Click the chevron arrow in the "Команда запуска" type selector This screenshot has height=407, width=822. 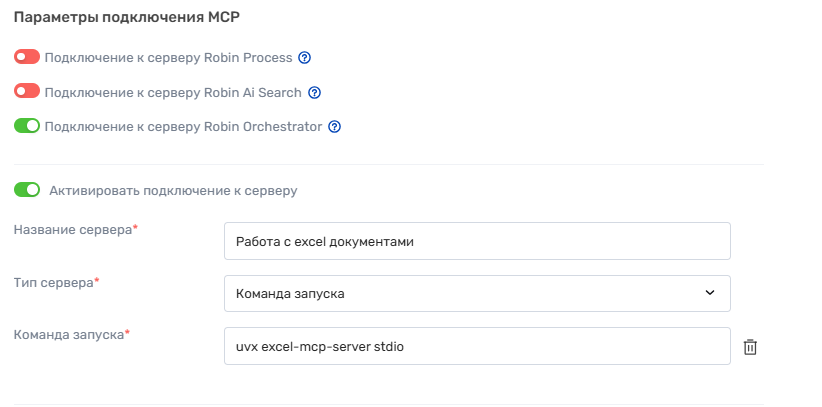point(710,293)
